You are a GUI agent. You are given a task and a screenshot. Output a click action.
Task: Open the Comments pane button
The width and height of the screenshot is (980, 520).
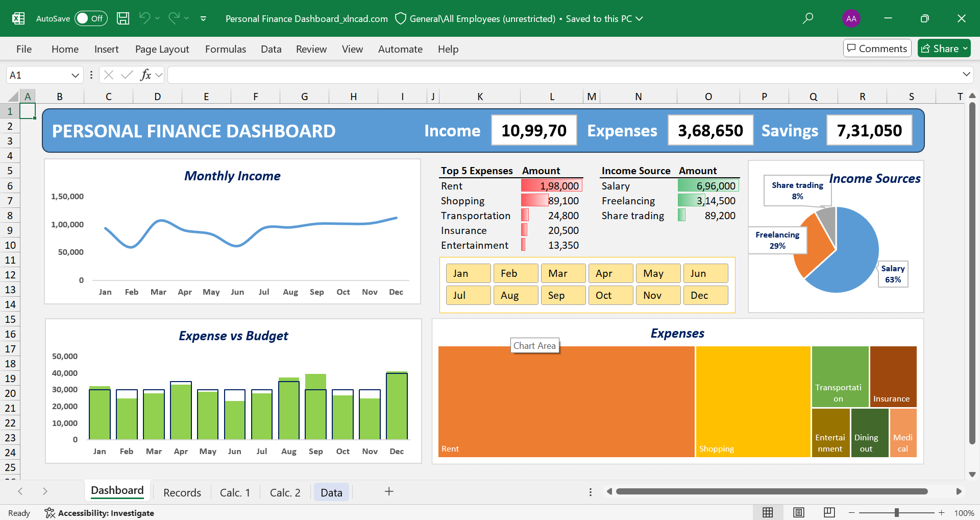(x=877, y=49)
